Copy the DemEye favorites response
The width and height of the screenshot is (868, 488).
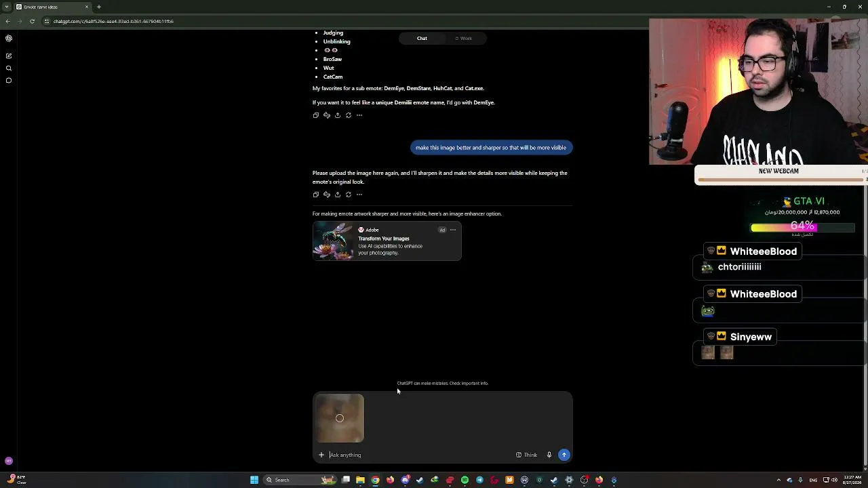coord(316,115)
